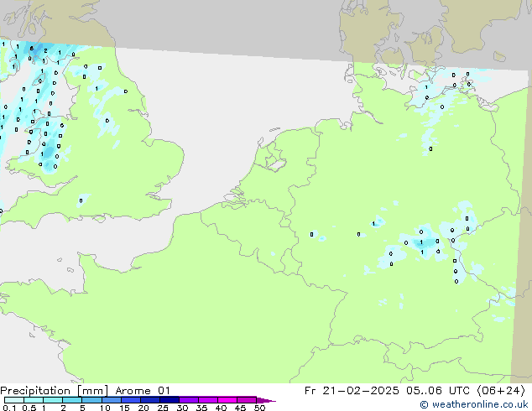Select the 2 mm legend color swatch

pos(72,400)
